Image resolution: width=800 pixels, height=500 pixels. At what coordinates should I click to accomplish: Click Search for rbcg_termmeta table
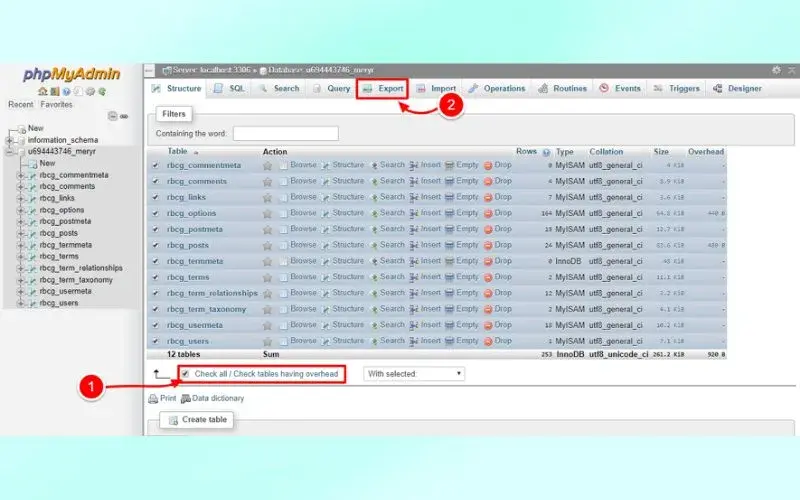(x=387, y=261)
